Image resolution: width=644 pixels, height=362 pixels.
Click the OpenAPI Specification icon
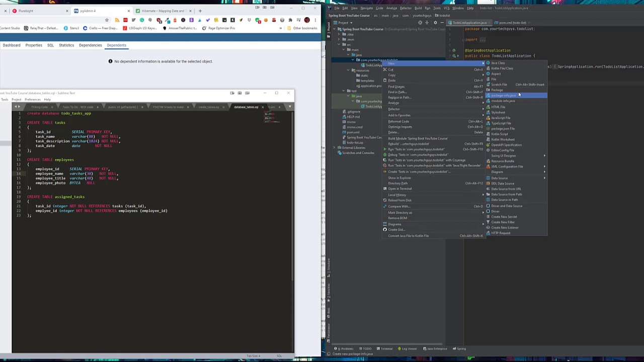pyautogui.click(x=488, y=145)
